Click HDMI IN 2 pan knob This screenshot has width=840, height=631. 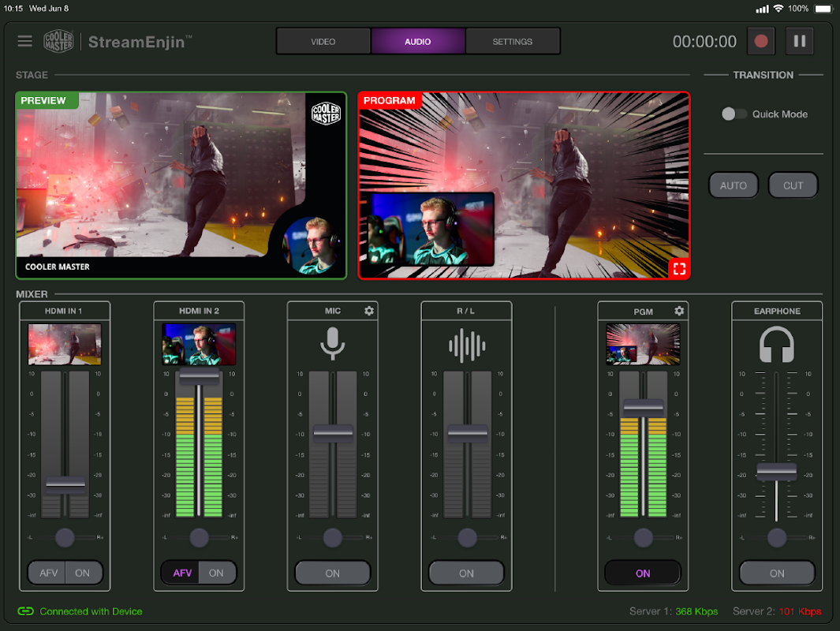pyautogui.click(x=199, y=537)
